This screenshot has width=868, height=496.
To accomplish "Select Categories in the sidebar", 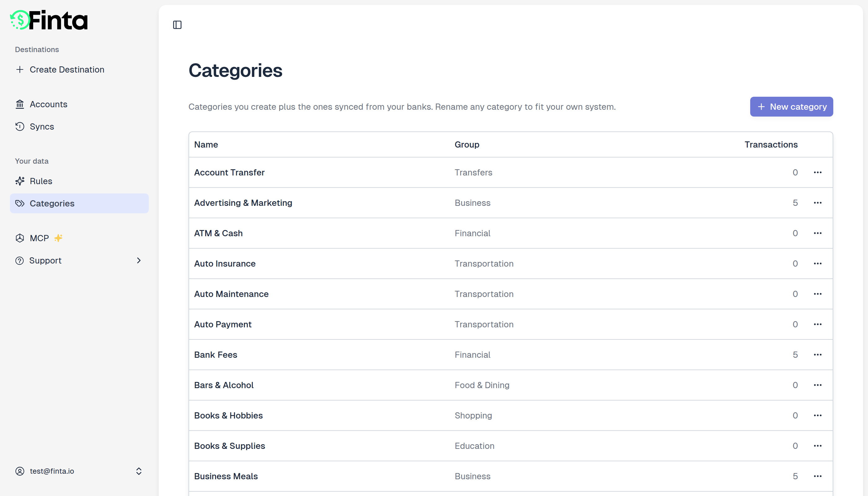I will 79,203.
